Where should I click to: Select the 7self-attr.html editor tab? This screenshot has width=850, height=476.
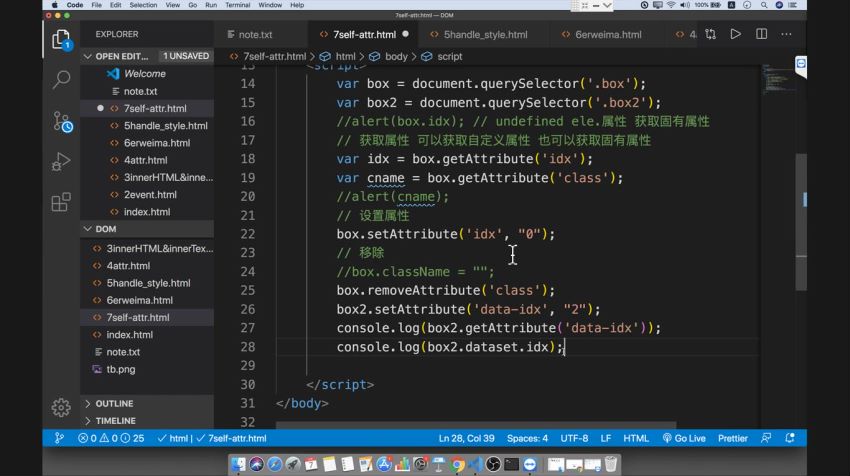point(364,34)
